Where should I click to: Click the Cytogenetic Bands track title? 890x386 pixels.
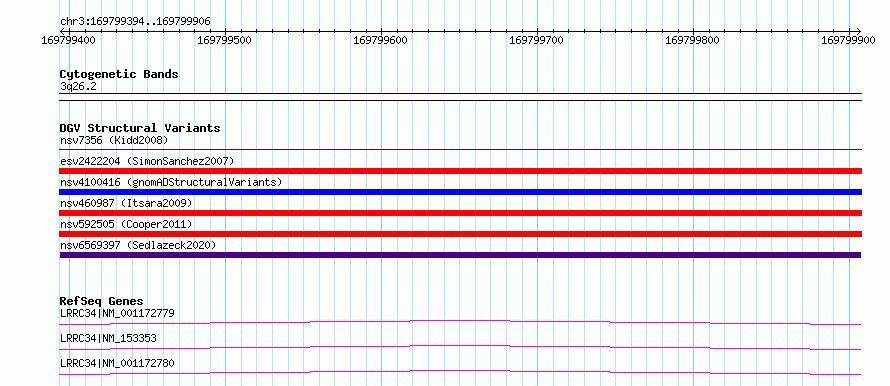(119, 74)
